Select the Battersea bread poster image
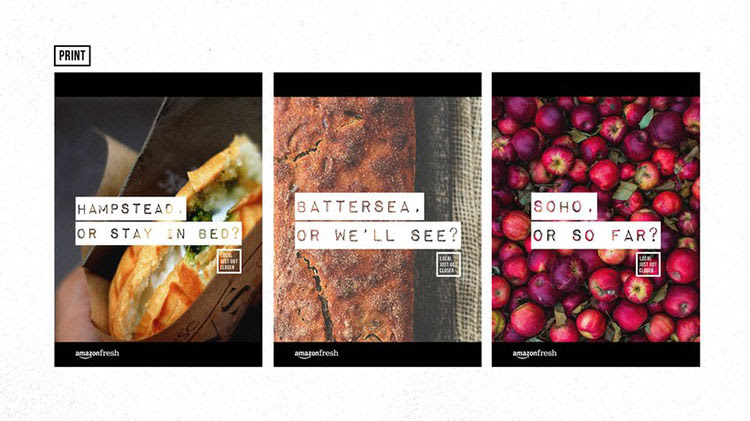 377,220
